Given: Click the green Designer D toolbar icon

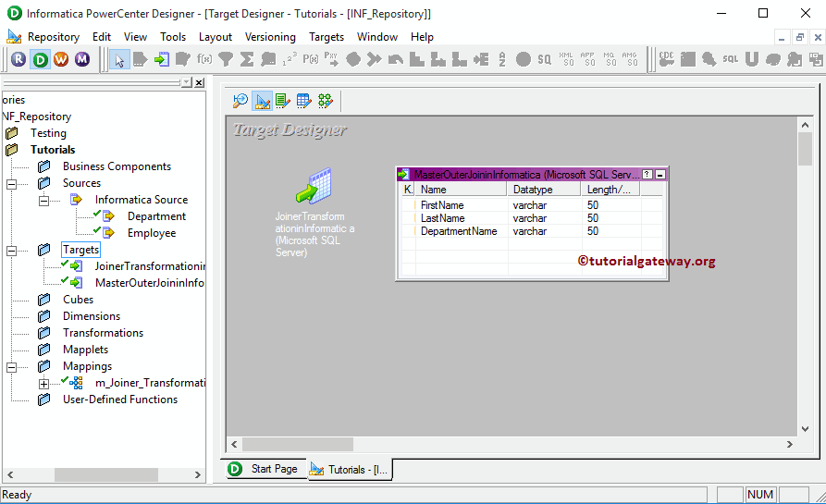Looking at the screenshot, I should point(40,59).
